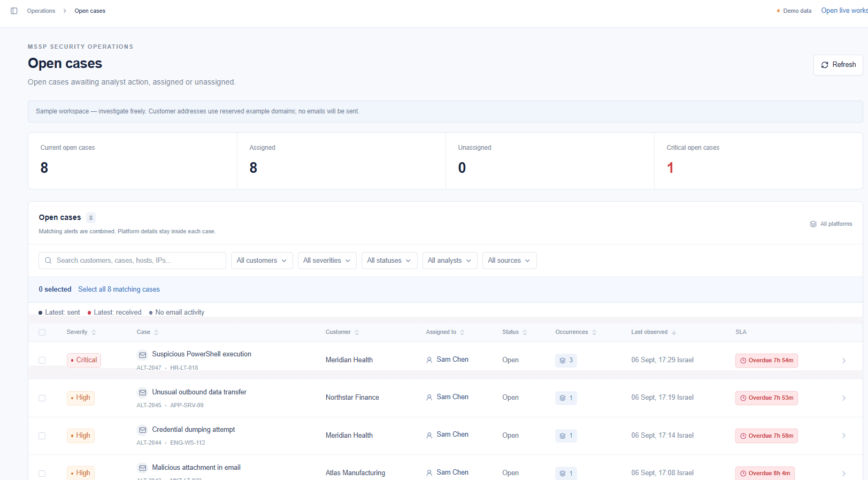The height and width of the screenshot is (480, 868).
Task: Click occurrences badge in Northstar Finance row
Action: point(566,398)
